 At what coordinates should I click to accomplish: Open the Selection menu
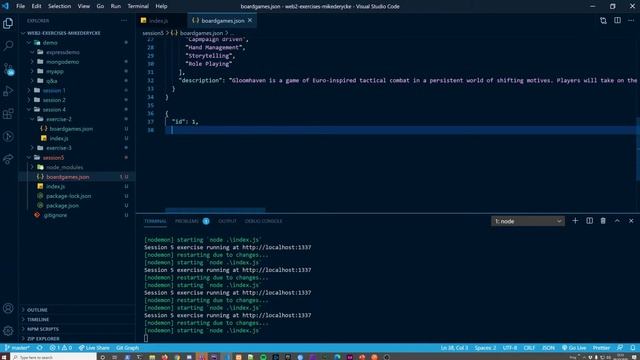click(59, 6)
